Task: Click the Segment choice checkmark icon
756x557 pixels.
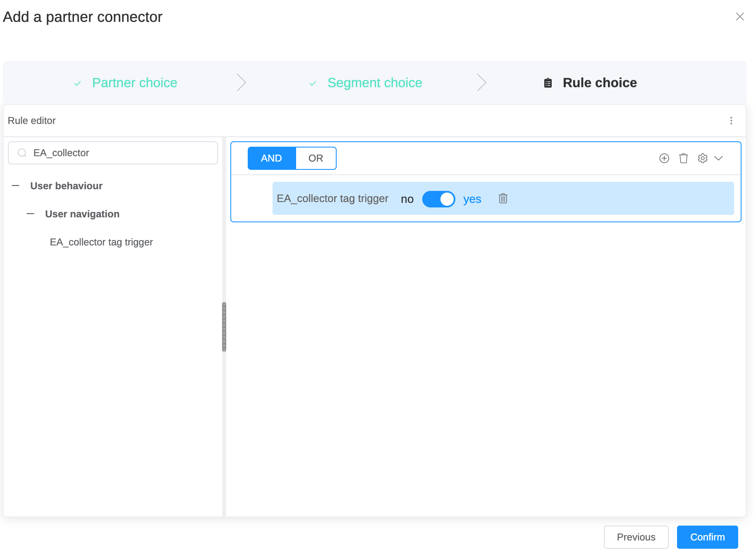Action: point(313,83)
